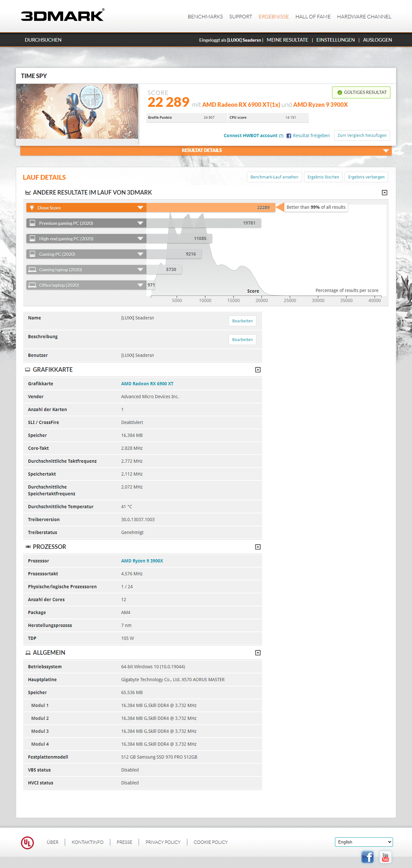Image resolution: width=412 pixels, height=868 pixels.
Task: Click the 22289 orange score bar
Action: pos(211,207)
